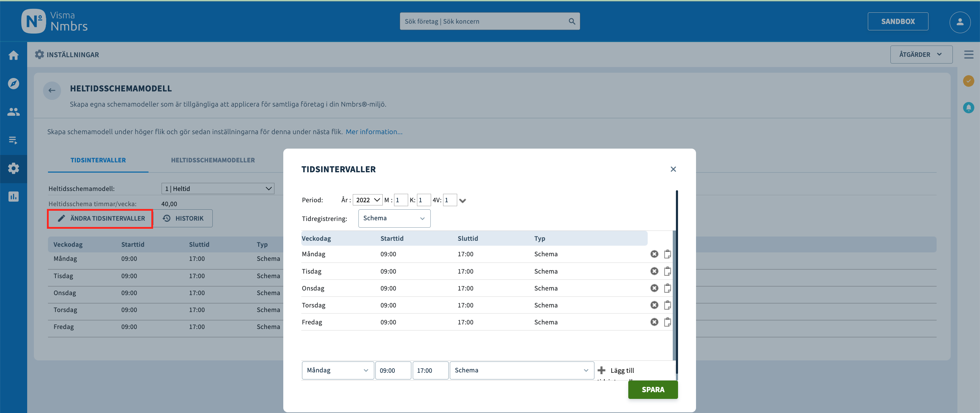The image size is (980, 413).
Task: Delete the Torsdag interval row
Action: (x=654, y=305)
